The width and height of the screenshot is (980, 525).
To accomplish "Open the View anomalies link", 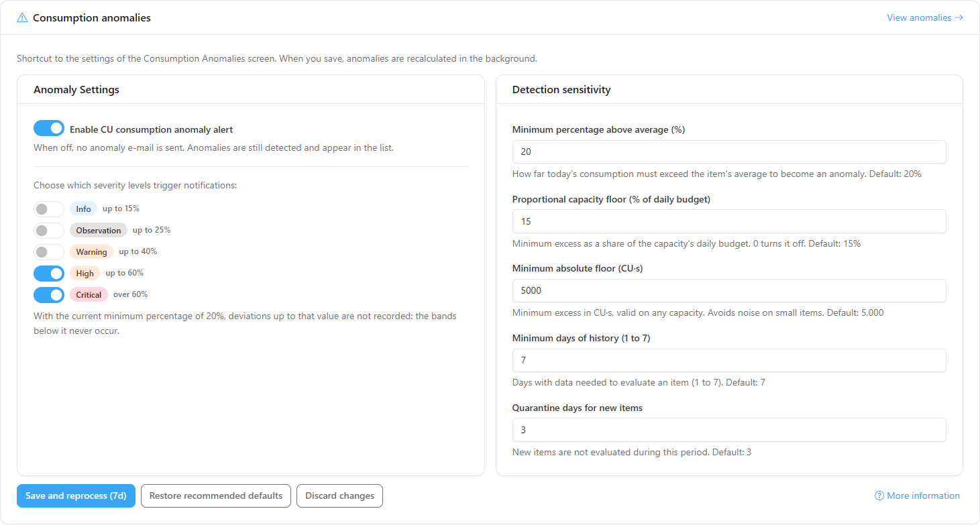I will (x=925, y=18).
